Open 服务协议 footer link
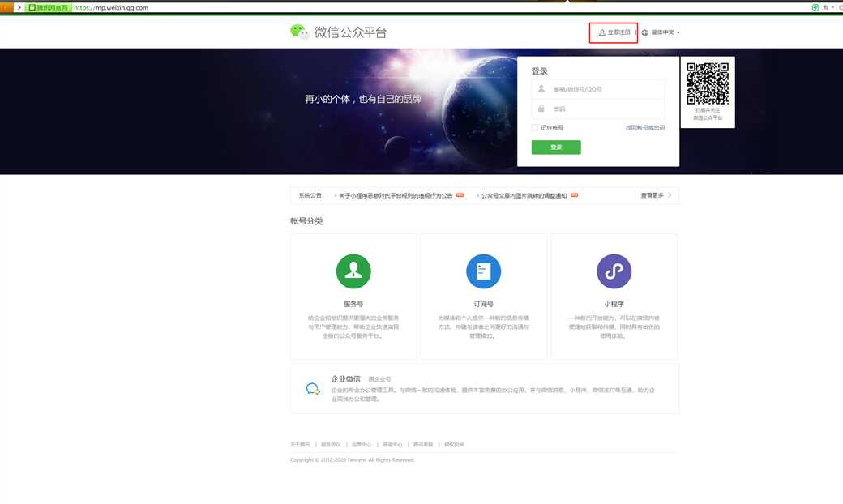The image size is (843, 504). pyautogui.click(x=331, y=444)
